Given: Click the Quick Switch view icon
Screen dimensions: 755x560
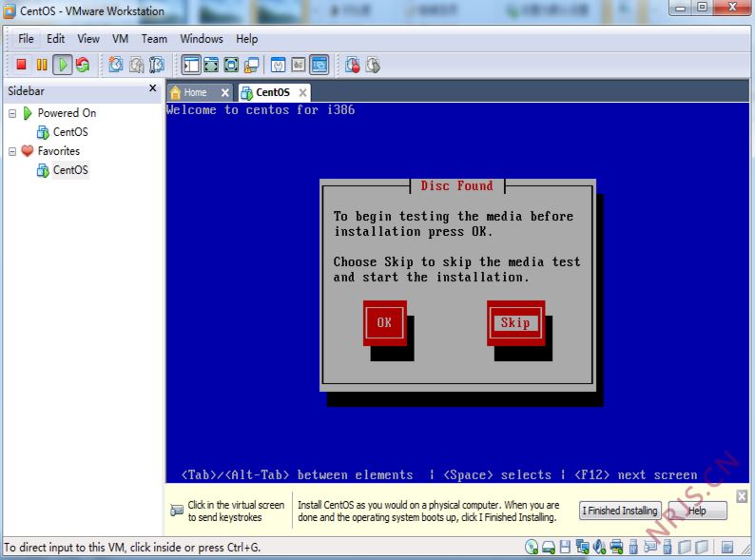Looking at the screenshot, I should pos(211,65).
